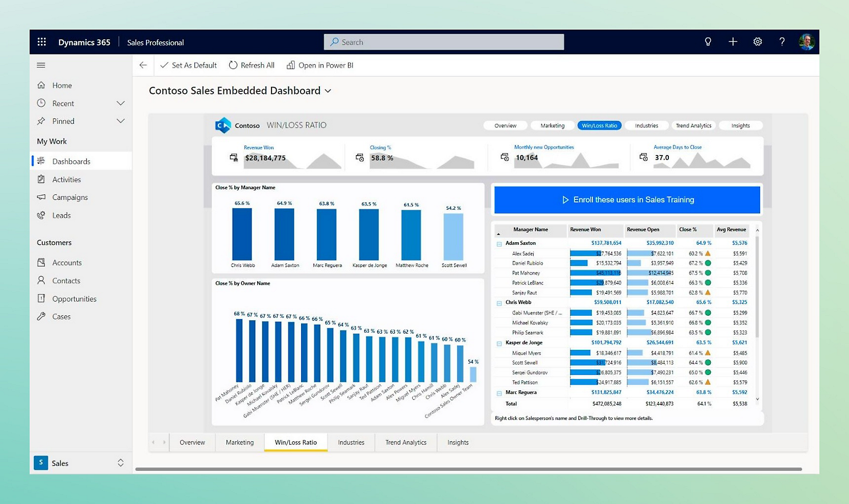Open the Sales area switcher
The height and width of the screenshot is (504, 849).
click(x=120, y=463)
